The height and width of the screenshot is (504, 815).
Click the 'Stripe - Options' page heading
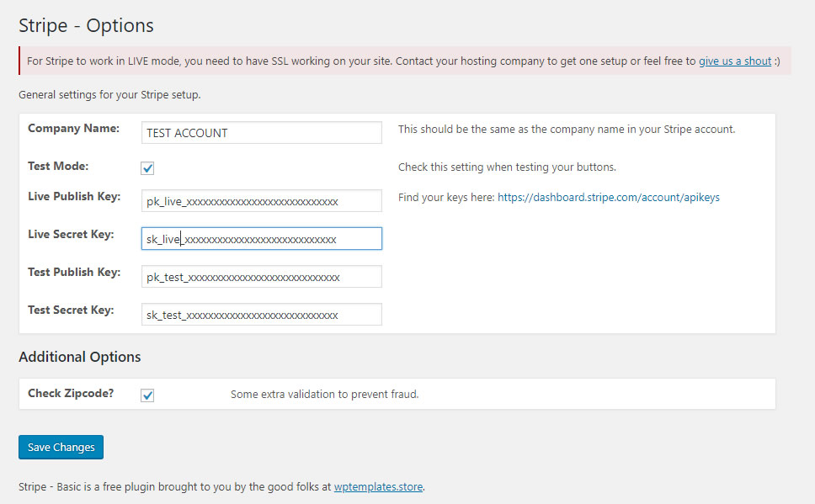86,25
